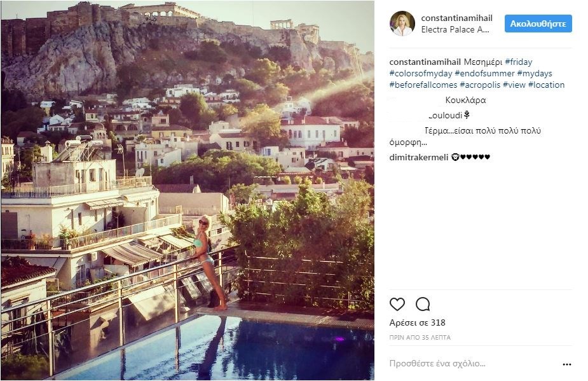Open the #friday hashtag

click(518, 62)
